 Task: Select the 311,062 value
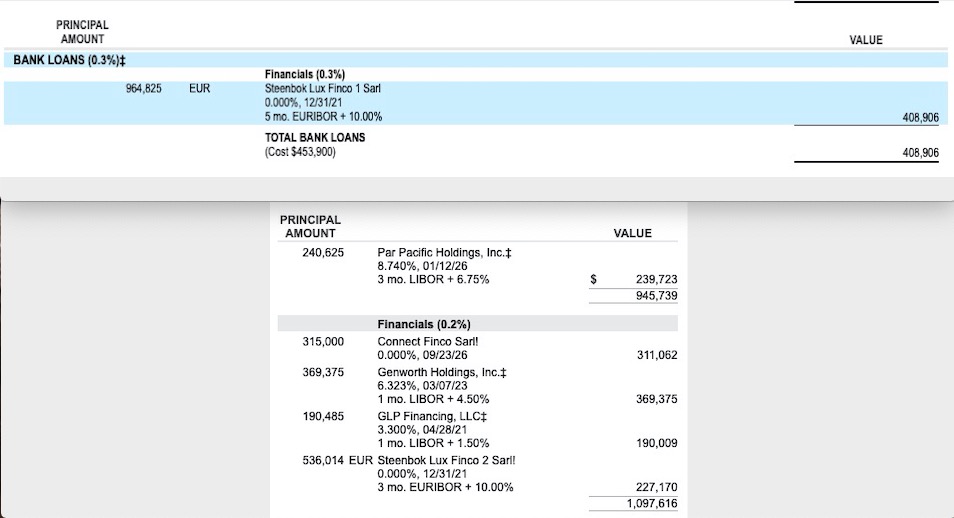pos(656,355)
